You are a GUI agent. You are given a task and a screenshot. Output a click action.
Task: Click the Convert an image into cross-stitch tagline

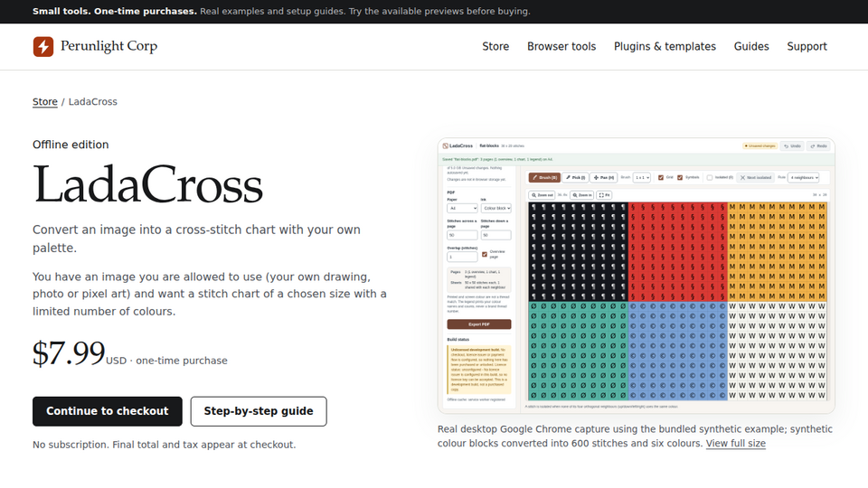[196, 239]
